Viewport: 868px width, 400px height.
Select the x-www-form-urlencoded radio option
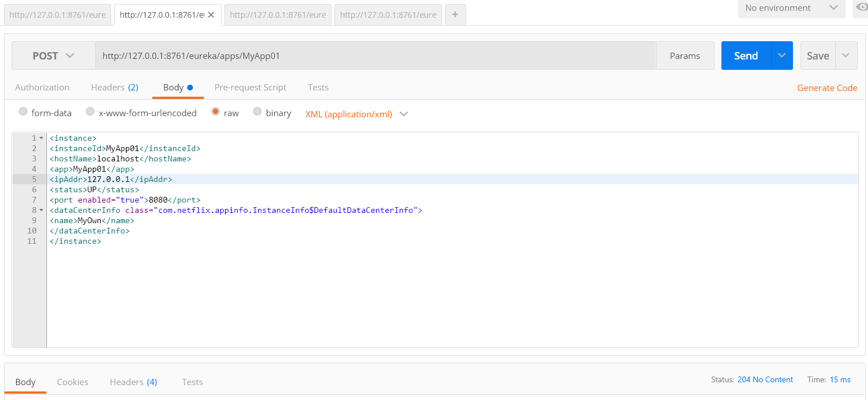point(90,112)
